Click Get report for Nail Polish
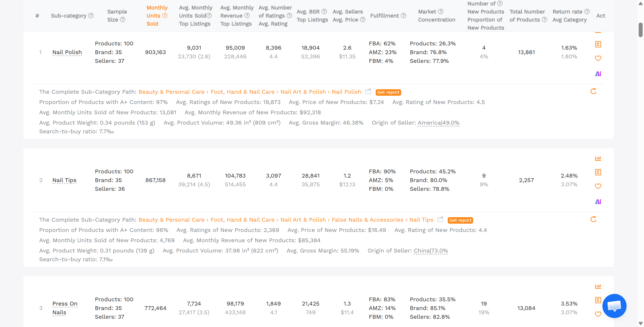Image resolution: width=644 pixels, height=327 pixels. tap(388, 92)
